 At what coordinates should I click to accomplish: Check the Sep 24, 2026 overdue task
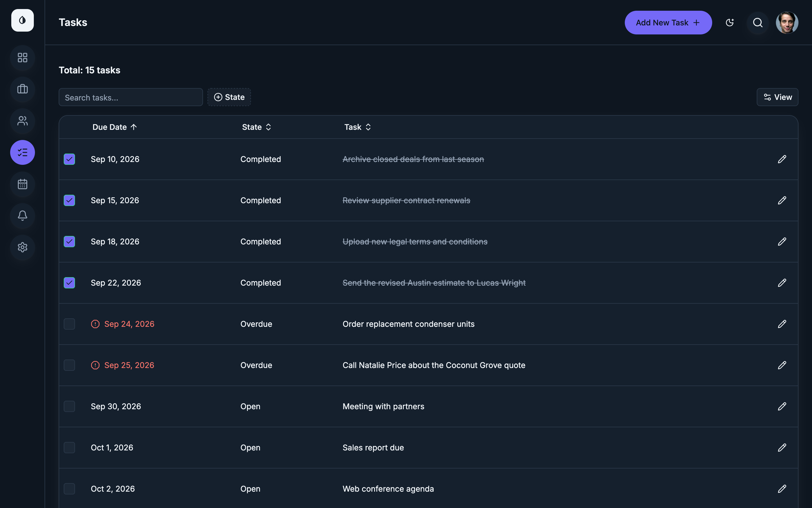coord(69,324)
